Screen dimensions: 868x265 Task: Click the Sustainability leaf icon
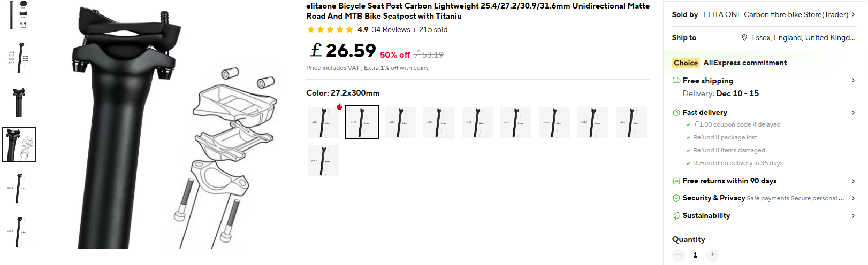tap(676, 216)
